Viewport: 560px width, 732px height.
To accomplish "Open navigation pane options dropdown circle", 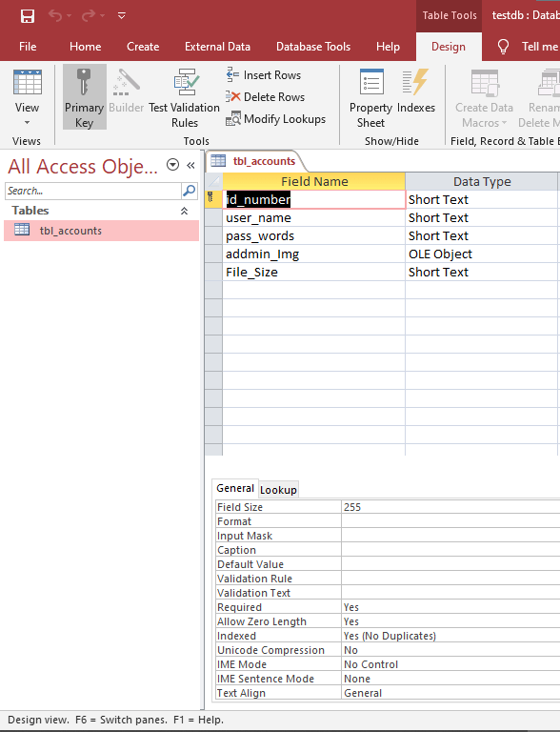I will (172, 165).
